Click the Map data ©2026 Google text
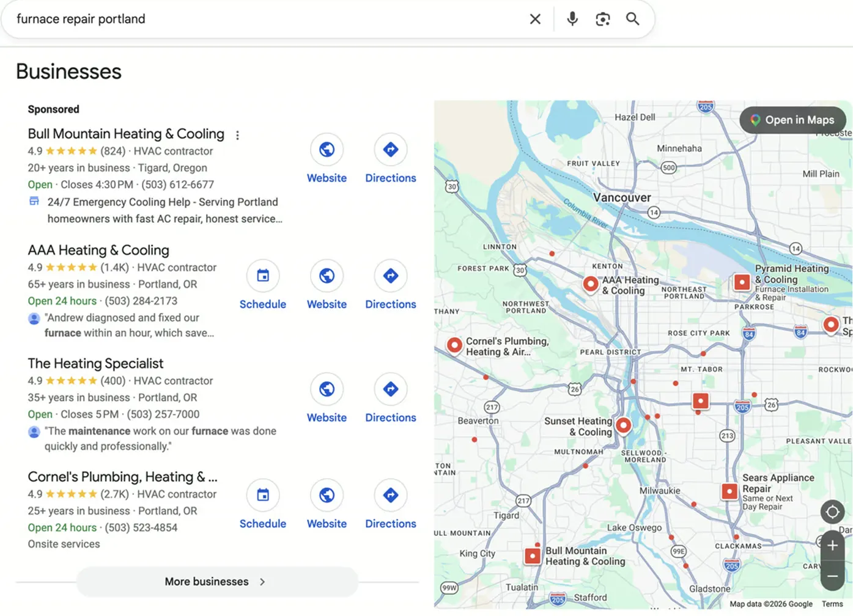The width and height of the screenshot is (853, 616). point(771,604)
